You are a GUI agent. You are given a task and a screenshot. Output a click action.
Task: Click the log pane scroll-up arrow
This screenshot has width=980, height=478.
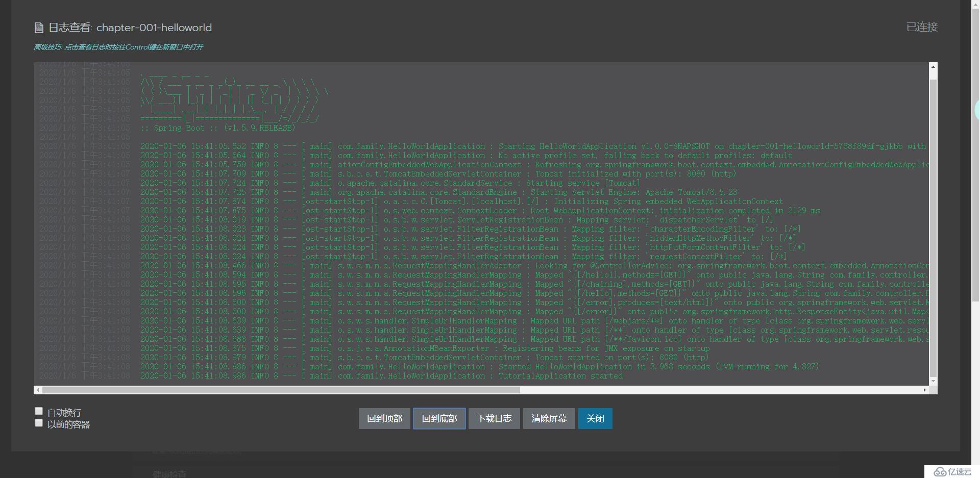click(933, 67)
